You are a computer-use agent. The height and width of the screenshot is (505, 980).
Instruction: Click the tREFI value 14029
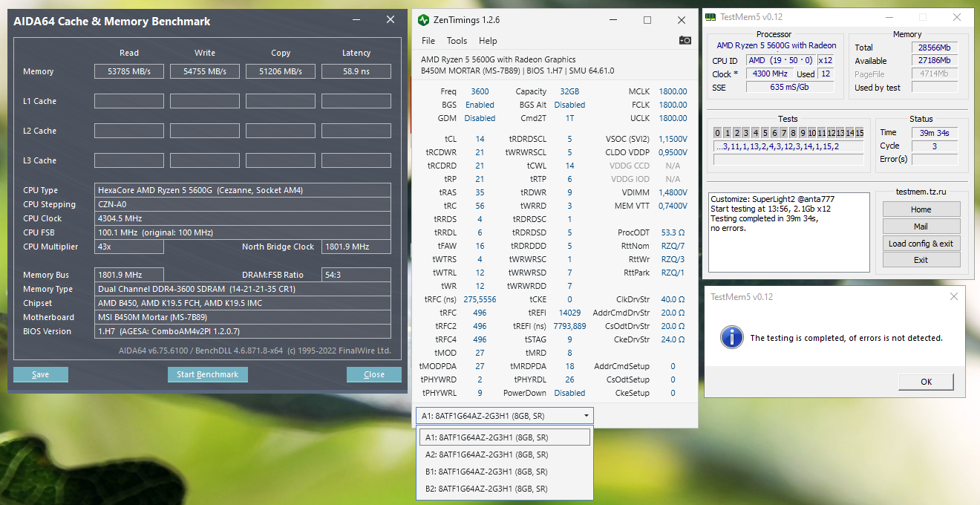coord(569,313)
